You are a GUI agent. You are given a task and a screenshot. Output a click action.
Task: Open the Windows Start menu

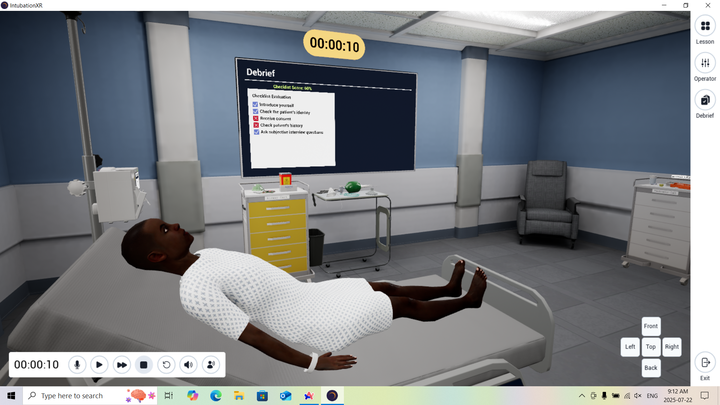[11, 395]
